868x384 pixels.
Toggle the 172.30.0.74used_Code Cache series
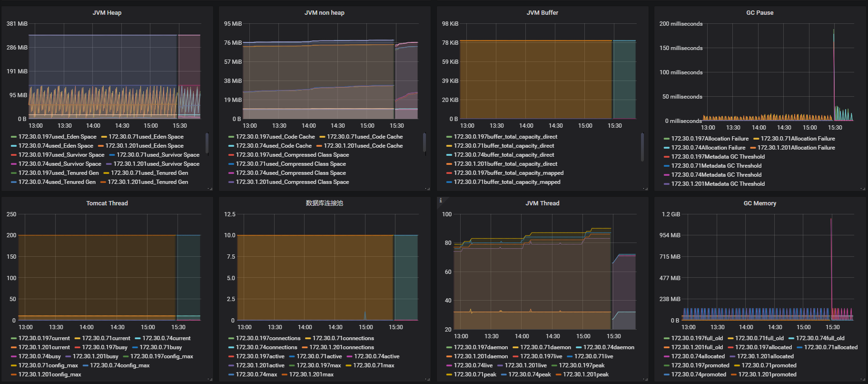pyautogui.click(x=274, y=146)
